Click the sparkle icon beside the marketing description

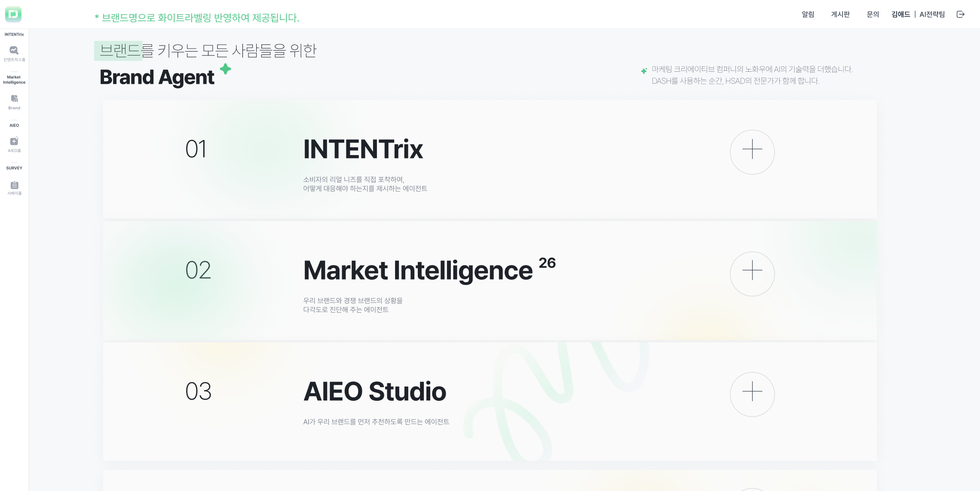tap(644, 71)
